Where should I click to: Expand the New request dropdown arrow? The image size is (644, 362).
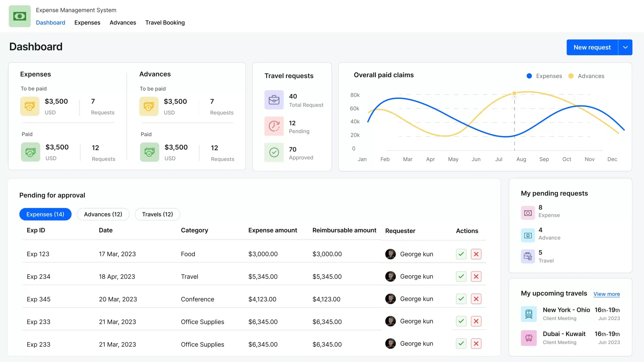click(x=625, y=47)
